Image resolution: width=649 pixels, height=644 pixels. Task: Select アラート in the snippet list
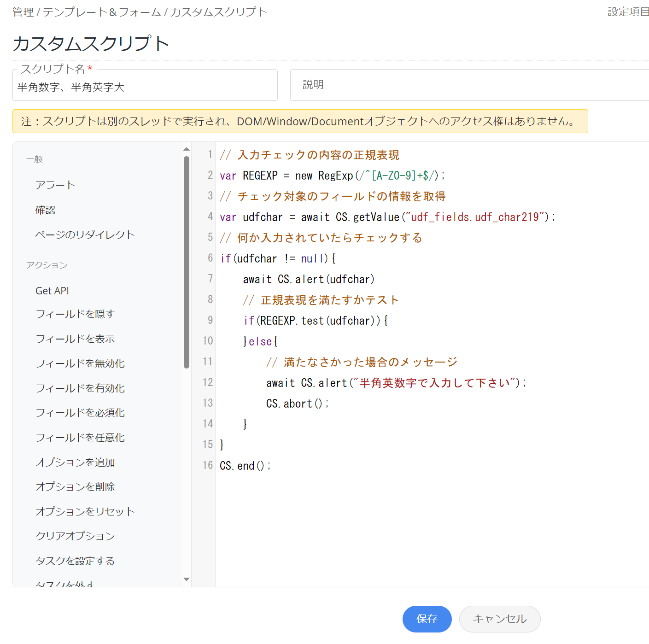point(55,185)
